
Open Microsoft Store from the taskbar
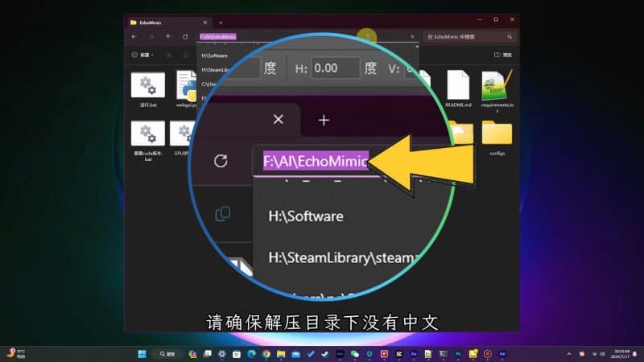[237, 354]
